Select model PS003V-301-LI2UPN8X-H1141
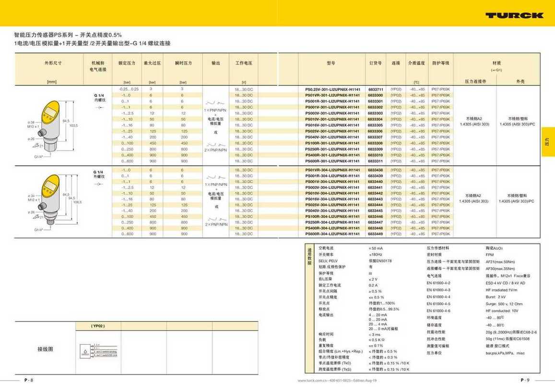The image size is (555, 392). [x=333, y=113]
